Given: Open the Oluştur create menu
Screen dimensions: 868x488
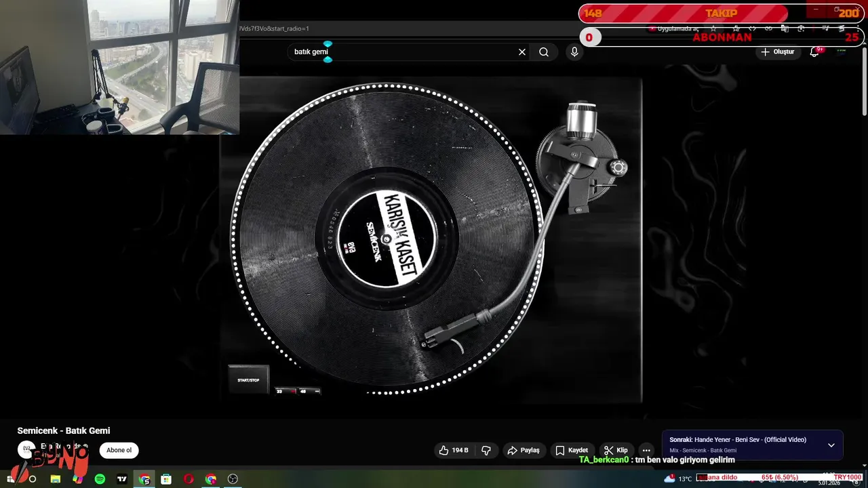Looking at the screenshot, I should tap(778, 52).
